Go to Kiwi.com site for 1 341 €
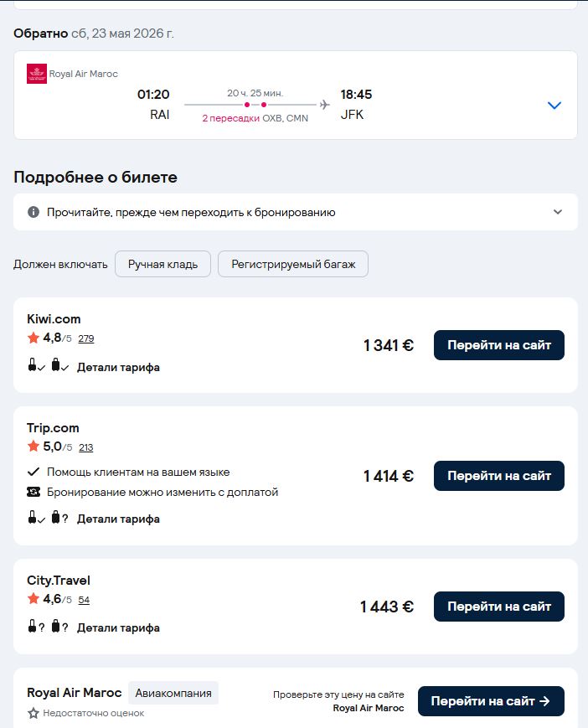 [499, 345]
